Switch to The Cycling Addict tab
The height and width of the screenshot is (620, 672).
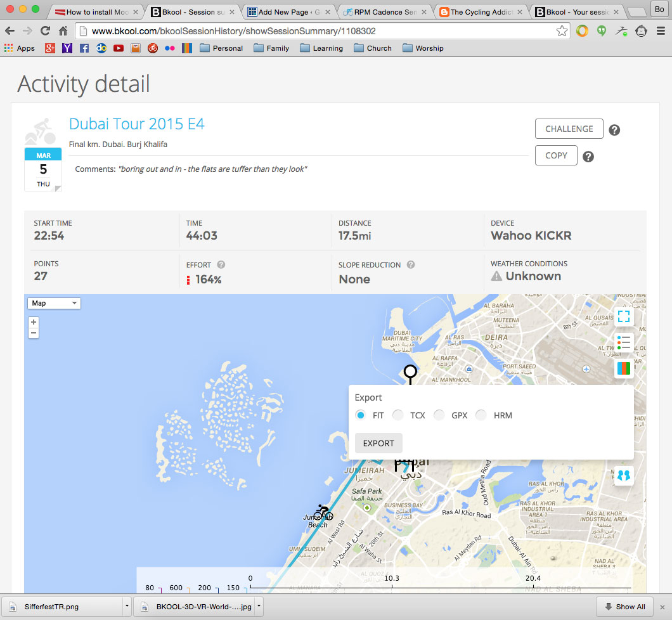(x=480, y=12)
